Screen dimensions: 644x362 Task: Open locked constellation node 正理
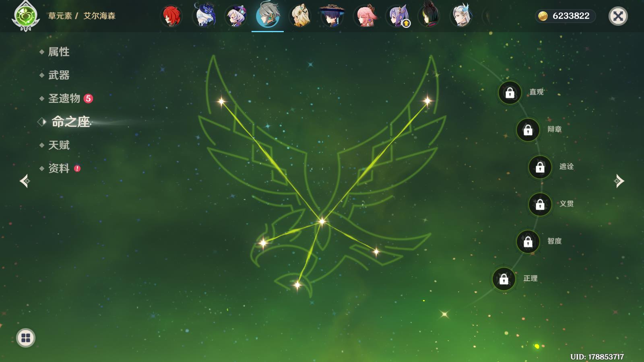click(x=504, y=279)
